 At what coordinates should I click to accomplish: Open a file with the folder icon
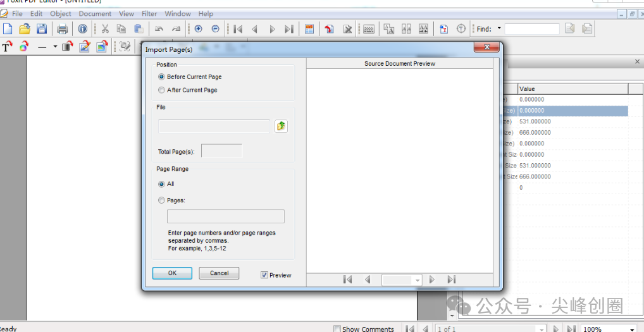click(x=25, y=28)
